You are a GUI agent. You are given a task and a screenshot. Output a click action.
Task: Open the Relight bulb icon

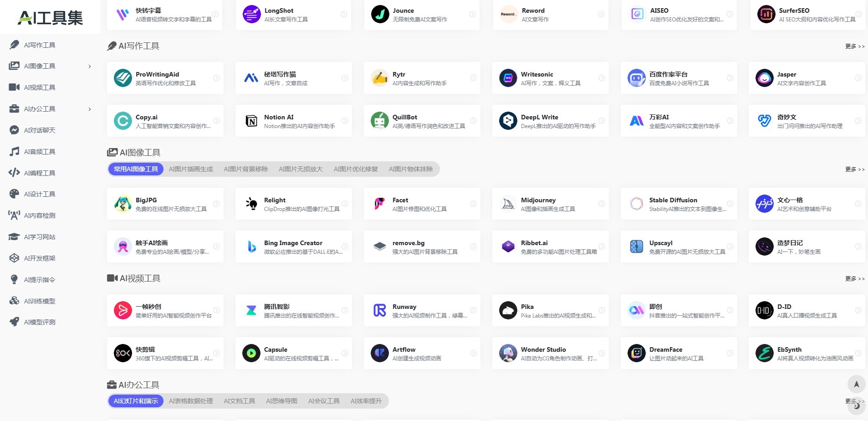251,204
